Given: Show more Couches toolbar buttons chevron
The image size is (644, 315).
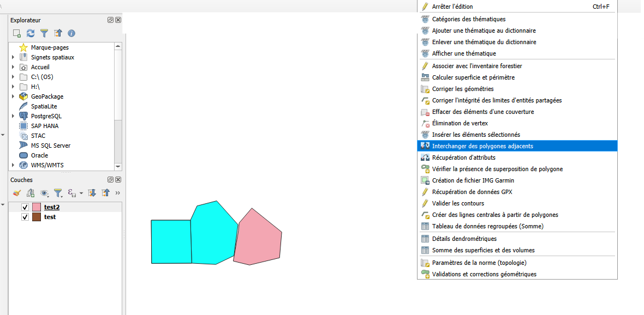Looking at the screenshot, I should (x=118, y=193).
